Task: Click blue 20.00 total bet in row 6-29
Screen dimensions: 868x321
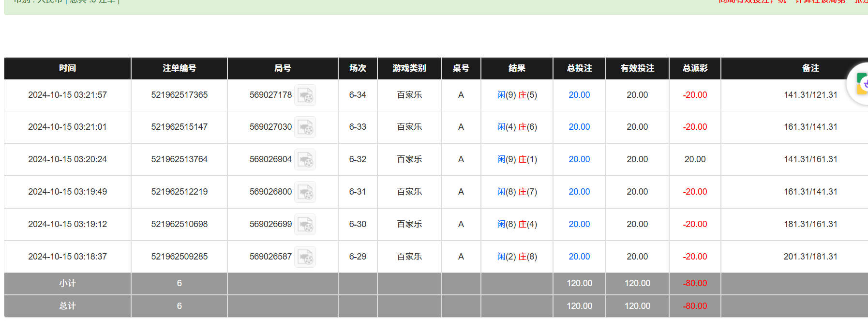Action: (x=579, y=257)
